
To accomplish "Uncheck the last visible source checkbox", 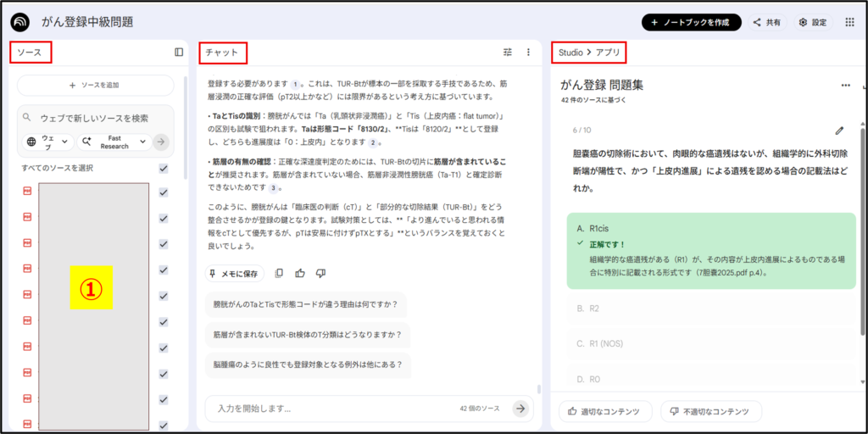I will [x=164, y=425].
